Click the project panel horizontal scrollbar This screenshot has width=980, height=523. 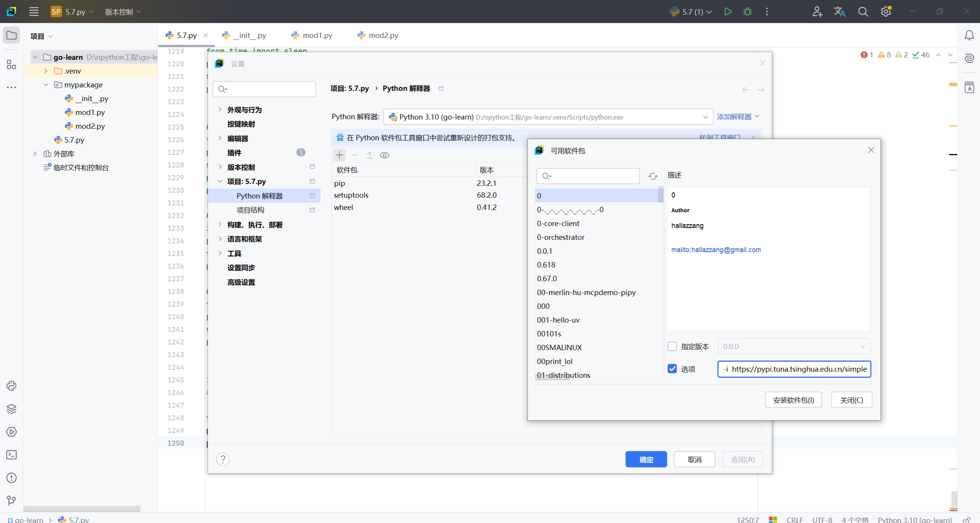point(82,509)
